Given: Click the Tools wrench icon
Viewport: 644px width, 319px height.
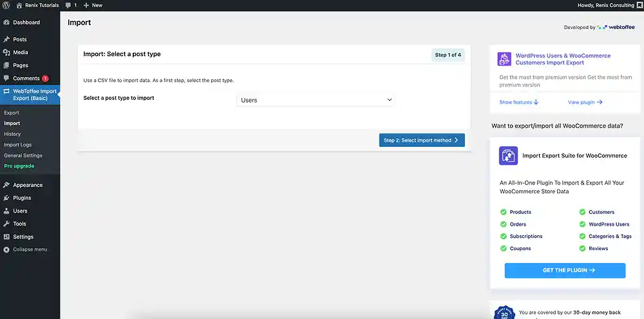Looking at the screenshot, I should (x=6, y=224).
